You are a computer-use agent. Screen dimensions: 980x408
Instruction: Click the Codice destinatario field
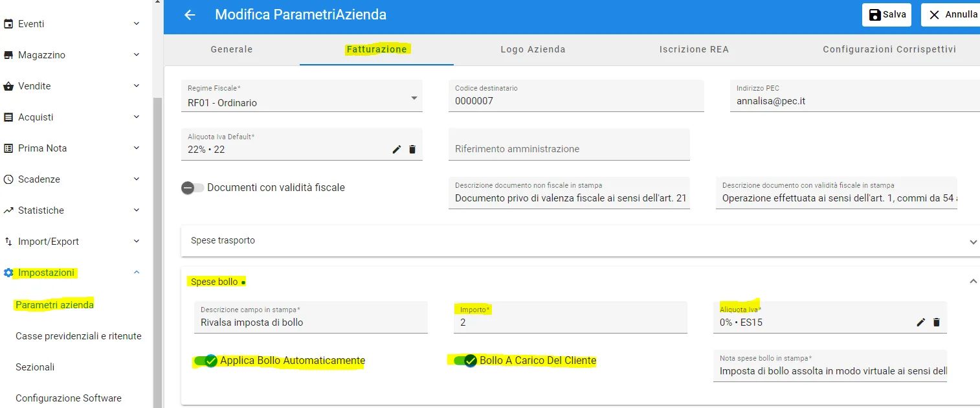point(576,96)
